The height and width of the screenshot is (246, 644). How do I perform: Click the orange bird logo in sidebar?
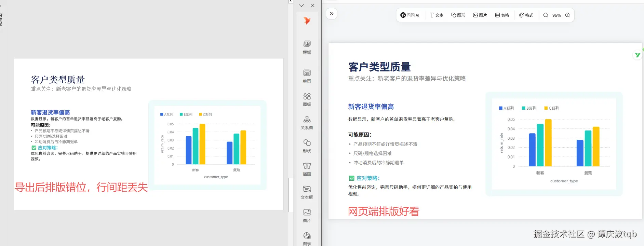pos(307,21)
